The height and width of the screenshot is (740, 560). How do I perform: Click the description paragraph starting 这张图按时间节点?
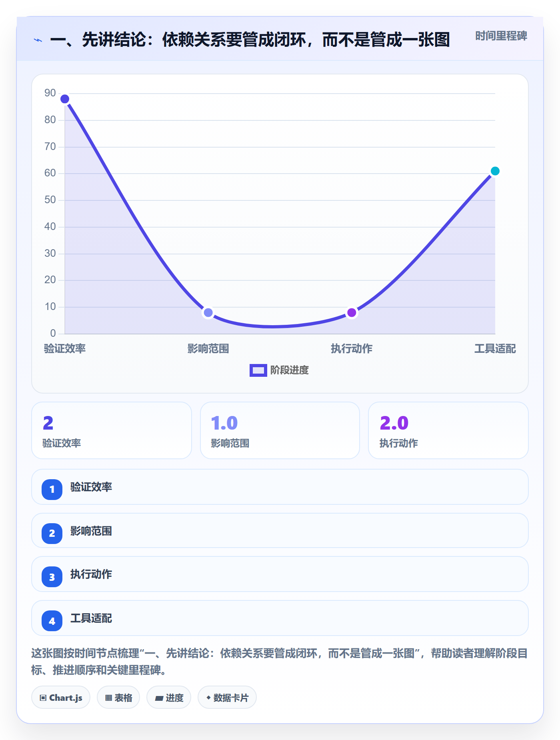[x=279, y=662]
